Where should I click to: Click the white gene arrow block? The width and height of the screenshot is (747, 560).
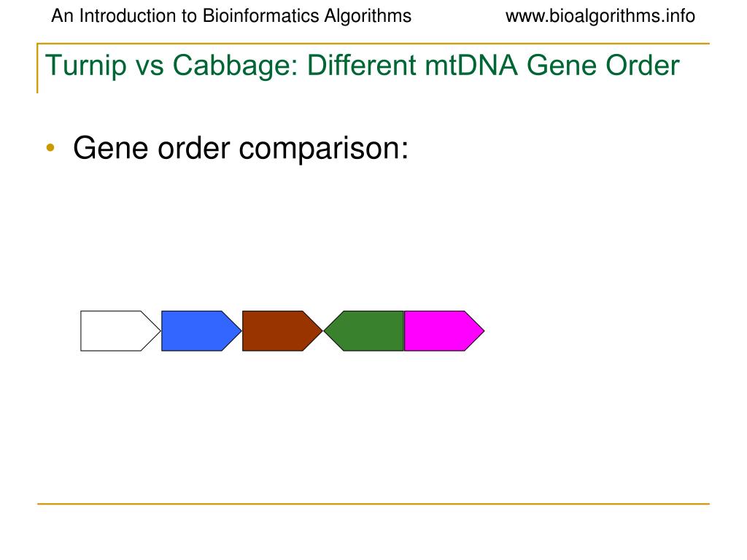click(120, 331)
